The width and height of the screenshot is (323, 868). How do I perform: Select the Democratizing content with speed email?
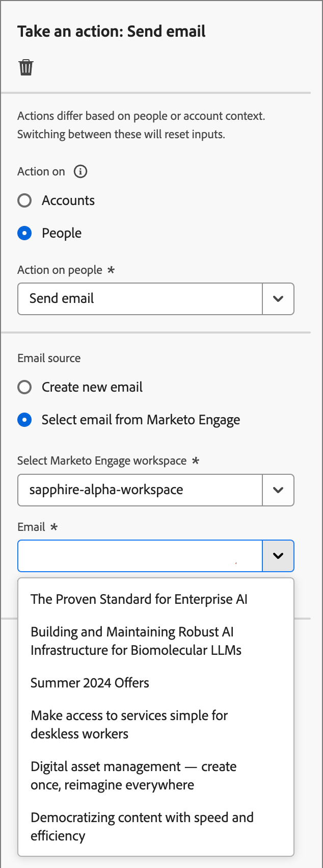[x=142, y=827]
